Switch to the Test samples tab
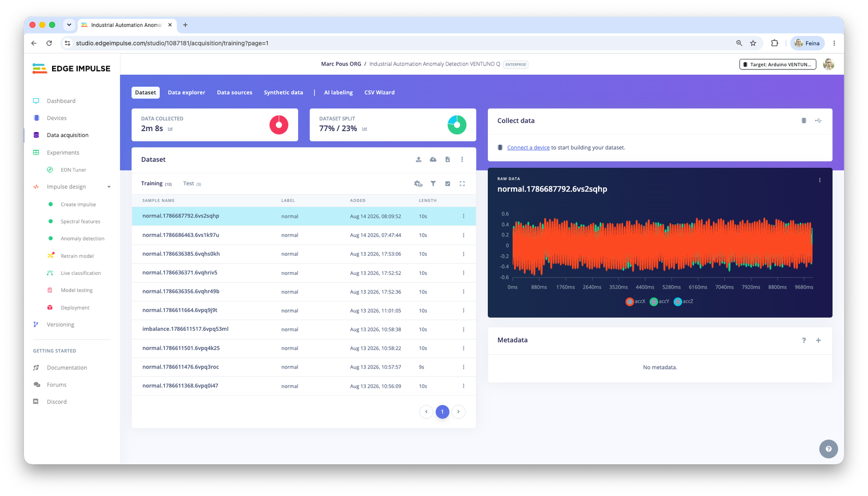The image size is (868, 496). [192, 184]
